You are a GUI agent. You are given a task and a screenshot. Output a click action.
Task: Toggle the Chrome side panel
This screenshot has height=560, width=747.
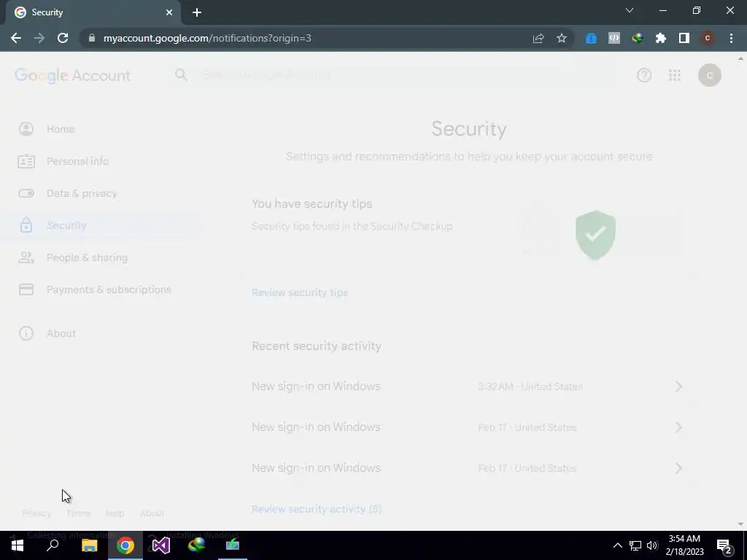(x=684, y=38)
